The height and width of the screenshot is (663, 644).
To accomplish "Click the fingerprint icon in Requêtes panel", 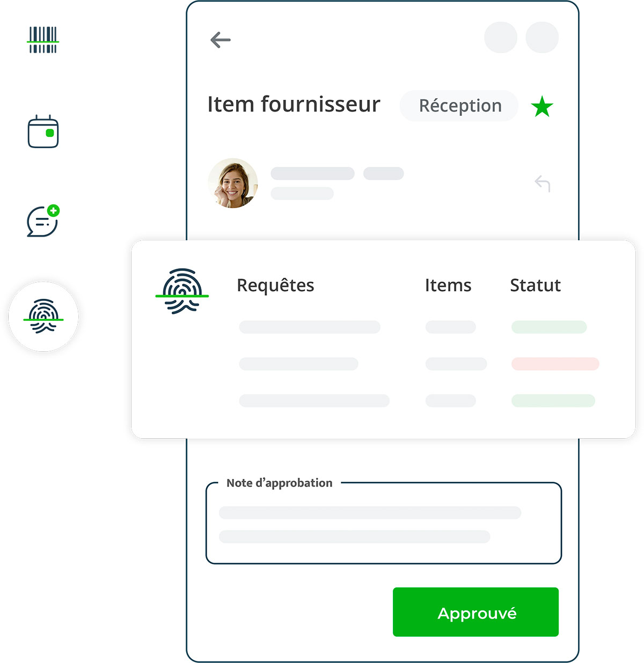I will pyautogui.click(x=182, y=291).
